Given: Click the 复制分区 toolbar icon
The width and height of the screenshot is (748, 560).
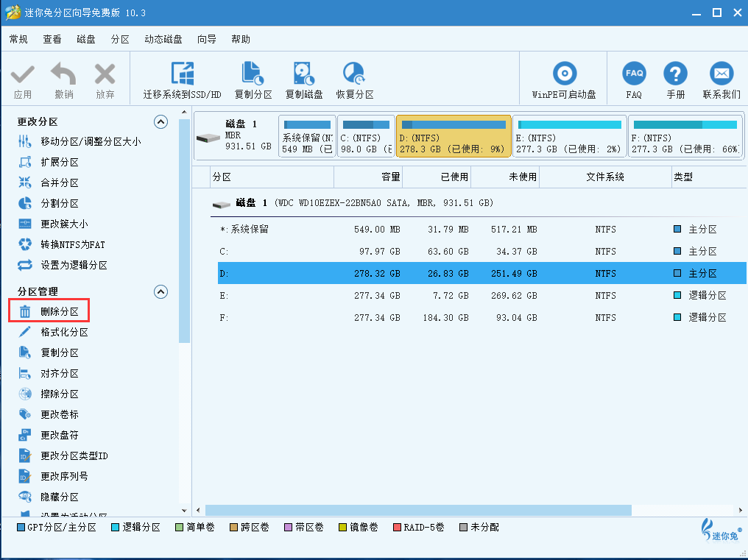Looking at the screenshot, I should pos(253,74).
